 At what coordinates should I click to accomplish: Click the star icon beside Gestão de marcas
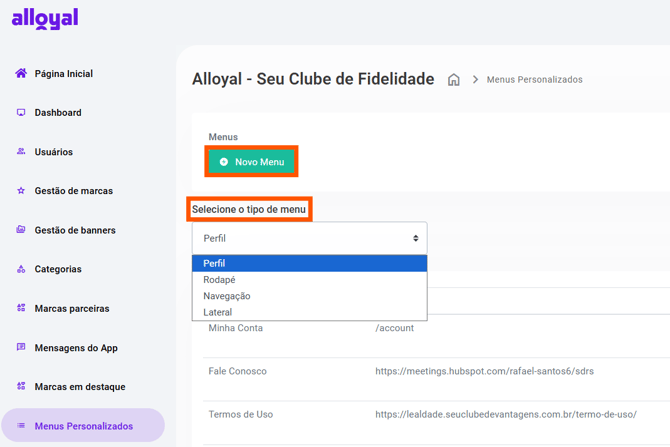(x=21, y=191)
